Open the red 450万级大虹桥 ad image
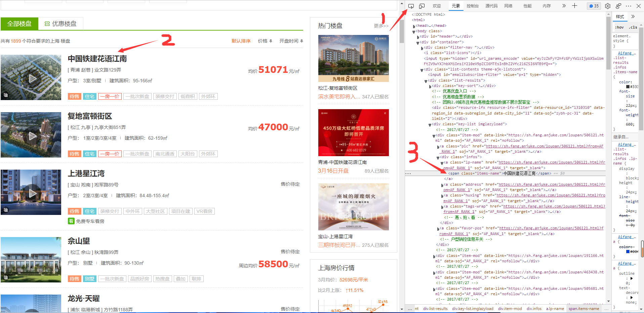 click(x=354, y=133)
